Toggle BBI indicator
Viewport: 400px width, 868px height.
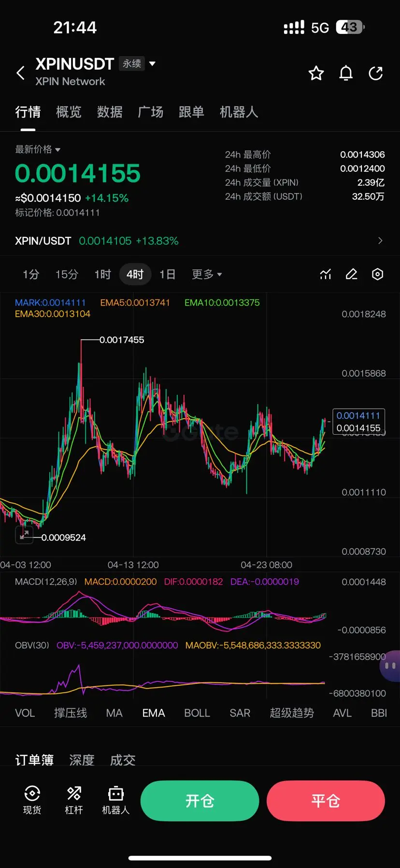tap(379, 713)
